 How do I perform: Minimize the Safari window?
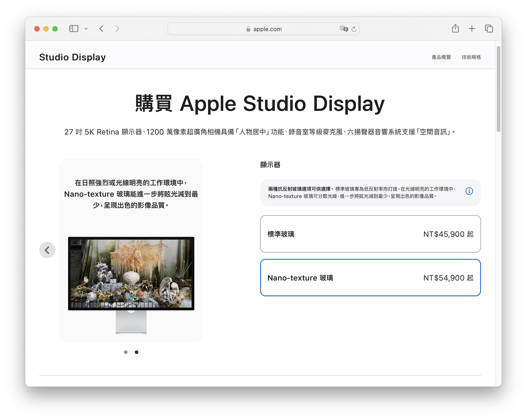(46, 29)
